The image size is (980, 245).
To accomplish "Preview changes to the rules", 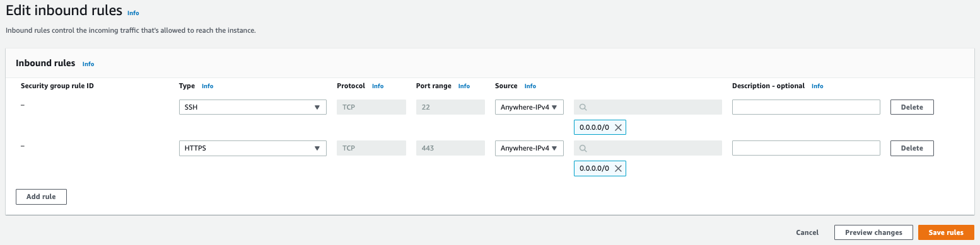I will (x=873, y=232).
